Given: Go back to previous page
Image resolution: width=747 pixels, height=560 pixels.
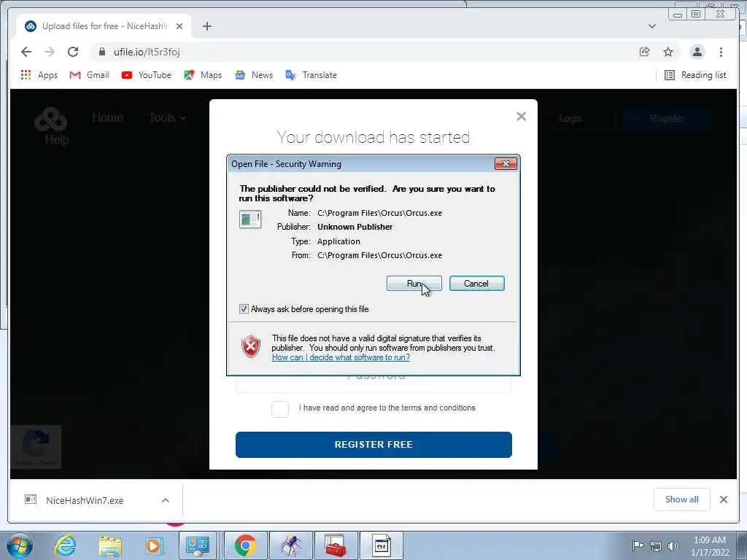Looking at the screenshot, I should 26,52.
